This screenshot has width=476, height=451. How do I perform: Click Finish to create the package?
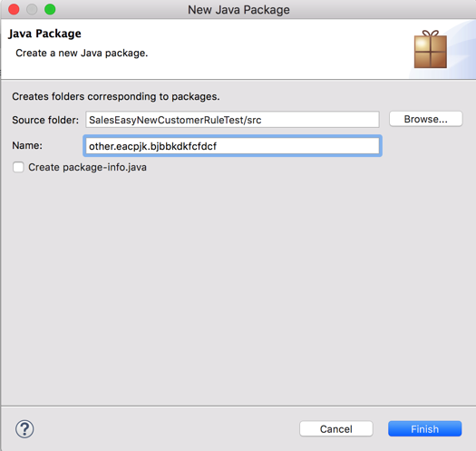[x=424, y=429]
